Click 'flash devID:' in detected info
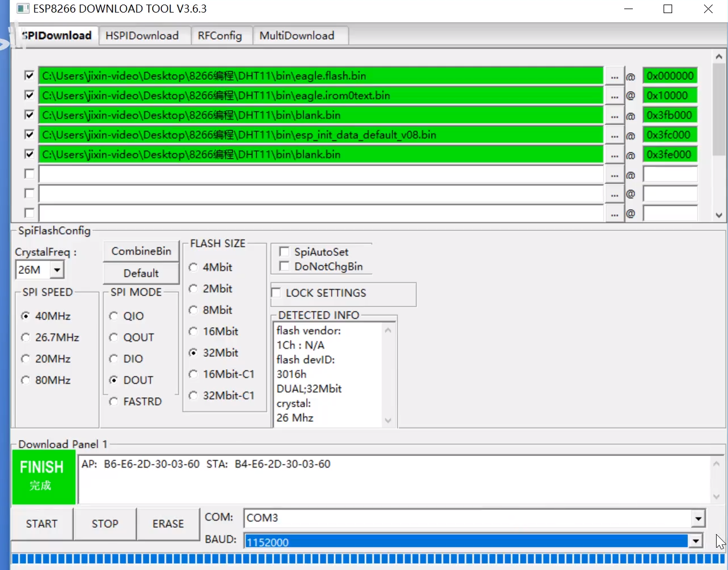 (306, 360)
